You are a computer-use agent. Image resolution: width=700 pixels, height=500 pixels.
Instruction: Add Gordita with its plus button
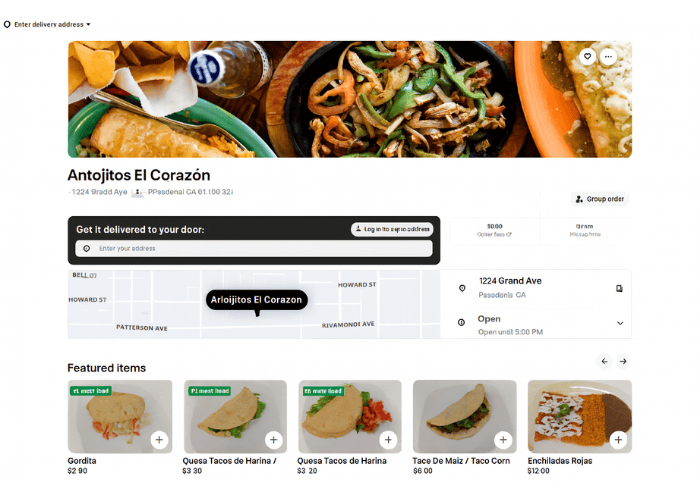click(x=159, y=440)
